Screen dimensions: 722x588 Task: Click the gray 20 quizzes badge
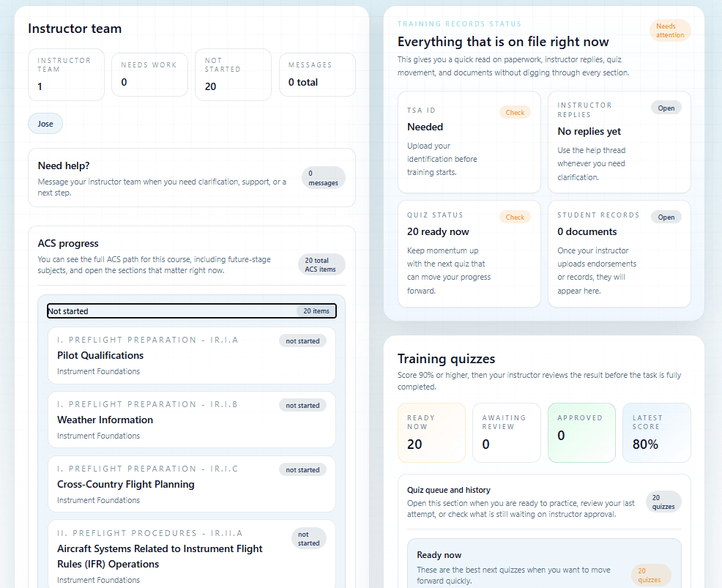(663, 502)
